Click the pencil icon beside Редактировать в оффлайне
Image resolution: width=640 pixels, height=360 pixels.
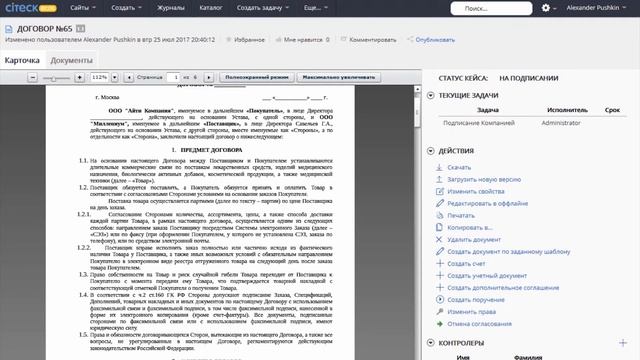pyautogui.click(x=439, y=203)
